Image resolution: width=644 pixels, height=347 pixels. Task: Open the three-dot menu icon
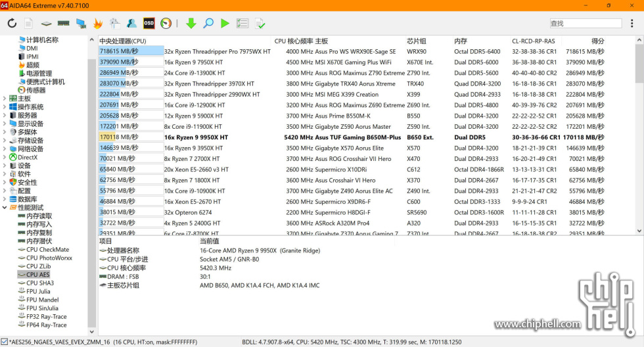(x=632, y=24)
